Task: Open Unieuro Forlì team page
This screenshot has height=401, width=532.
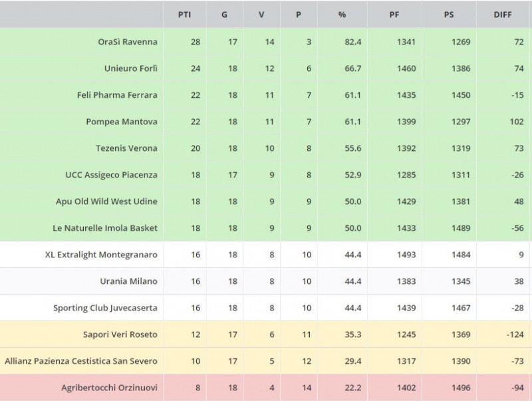Action: (131, 68)
